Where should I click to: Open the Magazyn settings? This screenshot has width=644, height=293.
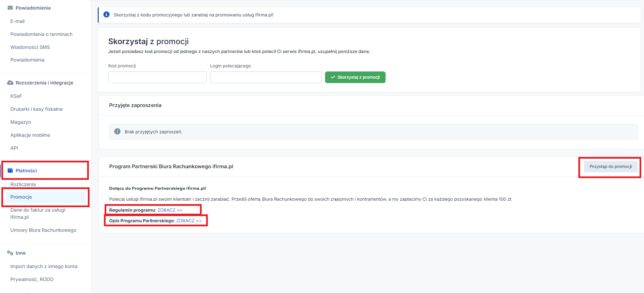21,122
